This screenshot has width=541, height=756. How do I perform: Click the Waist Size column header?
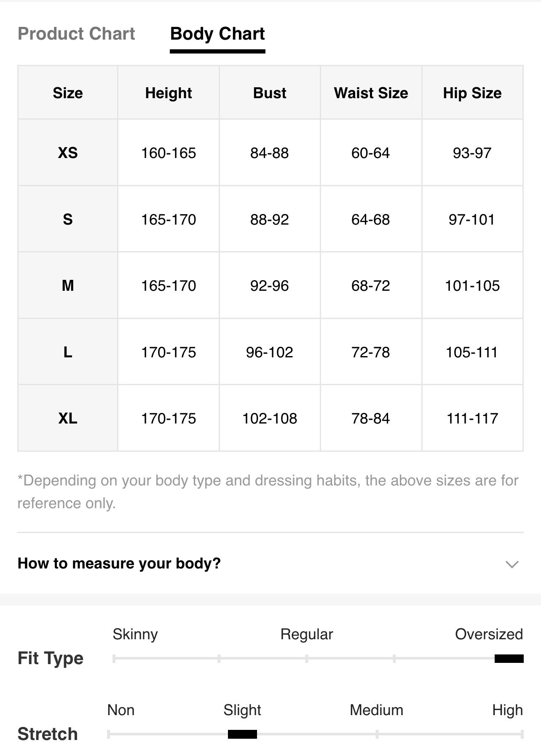(371, 93)
